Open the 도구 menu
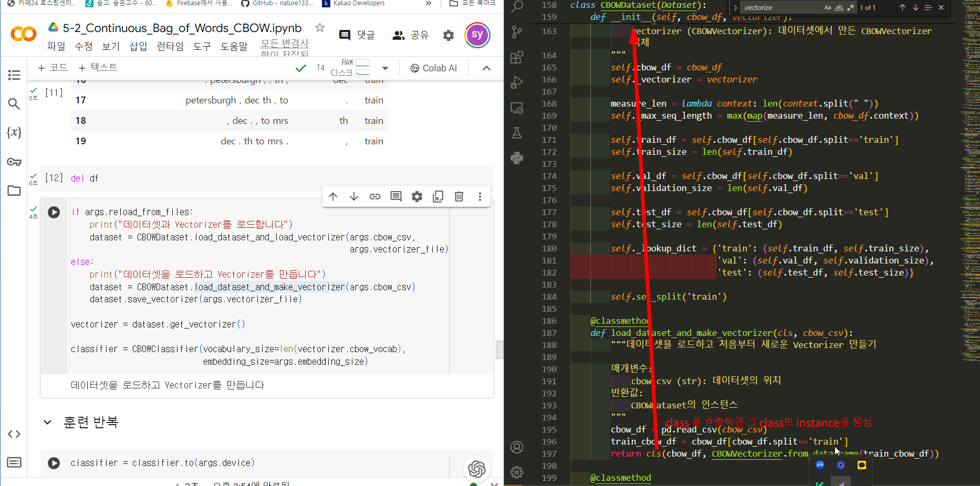Screen dimensions: 980x486 tap(202, 46)
